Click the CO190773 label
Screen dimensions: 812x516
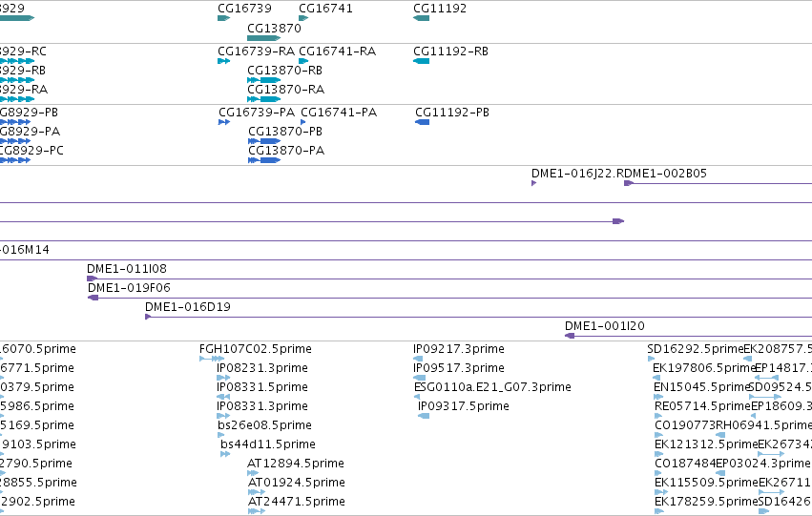(x=685, y=425)
